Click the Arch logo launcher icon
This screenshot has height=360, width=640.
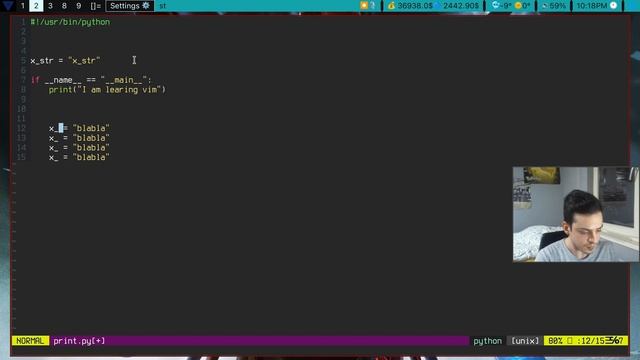tap(8, 6)
